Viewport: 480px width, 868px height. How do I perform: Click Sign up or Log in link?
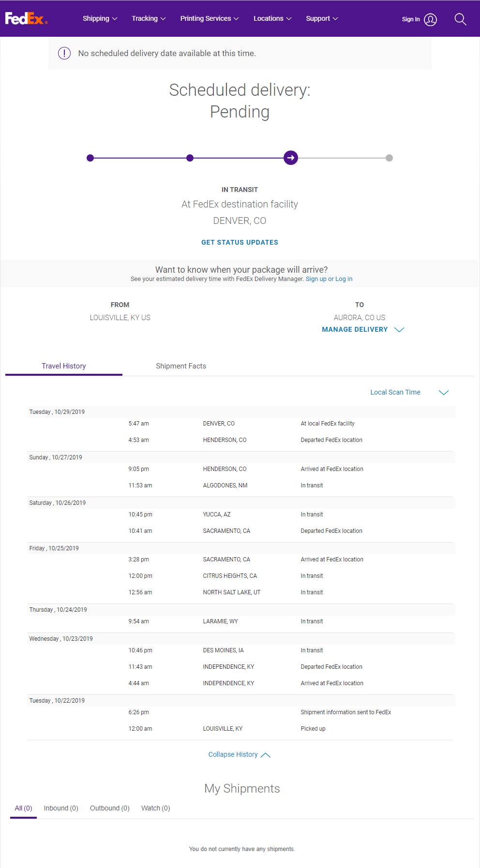click(x=329, y=279)
